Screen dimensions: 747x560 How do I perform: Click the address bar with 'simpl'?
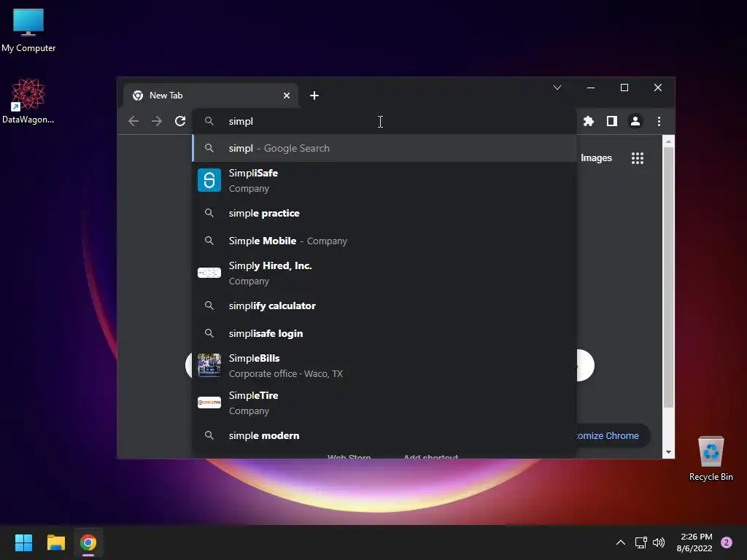(384, 122)
